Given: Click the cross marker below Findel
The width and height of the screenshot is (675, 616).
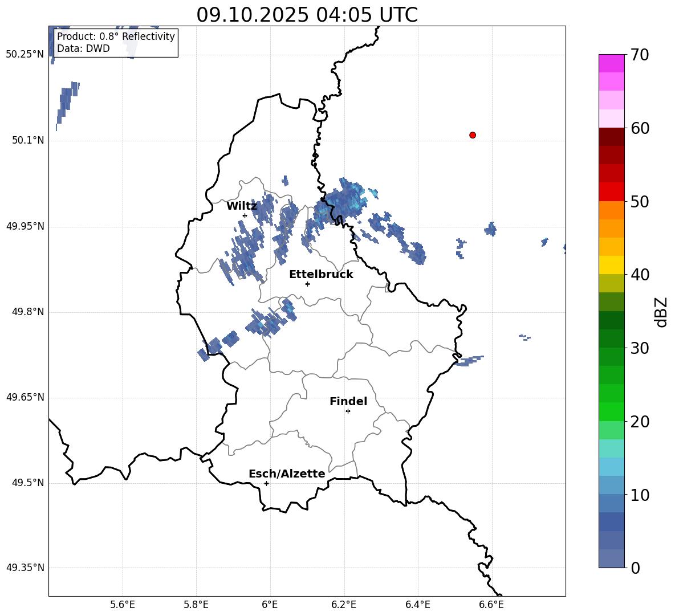Looking at the screenshot, I should click(x=348, y=411).
